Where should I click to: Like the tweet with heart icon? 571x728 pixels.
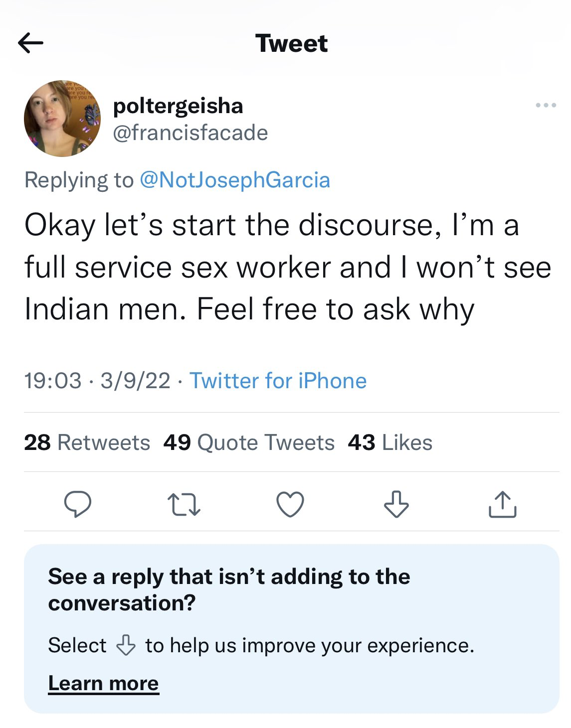pyautogui.click(x=290, y=504)
